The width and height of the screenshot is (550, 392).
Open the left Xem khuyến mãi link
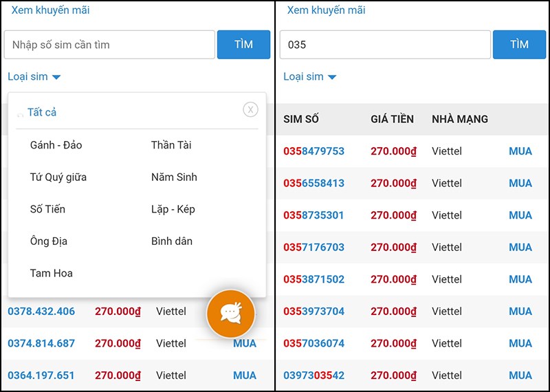click(x=50, y=10)
